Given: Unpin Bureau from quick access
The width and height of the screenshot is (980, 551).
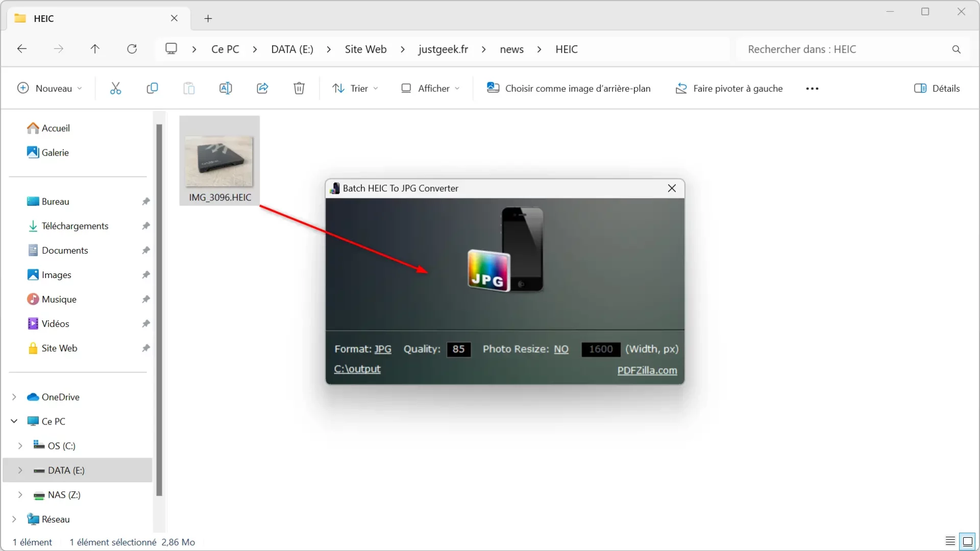Looking at the screenshot, I should 146,202.
